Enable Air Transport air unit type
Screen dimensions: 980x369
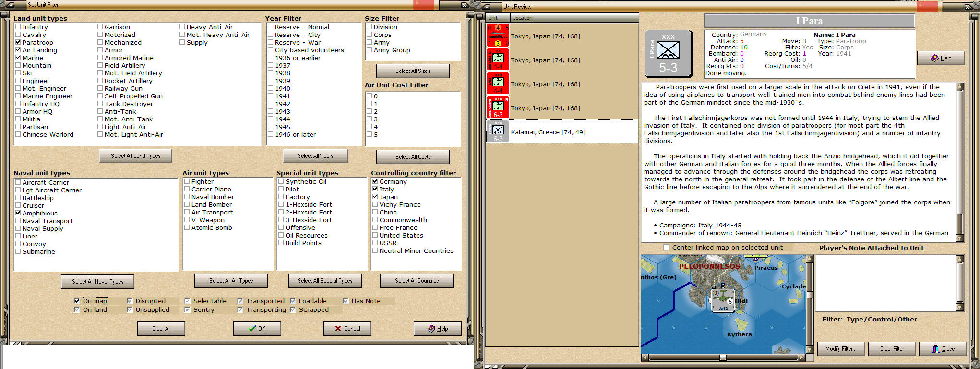point(187,212)
